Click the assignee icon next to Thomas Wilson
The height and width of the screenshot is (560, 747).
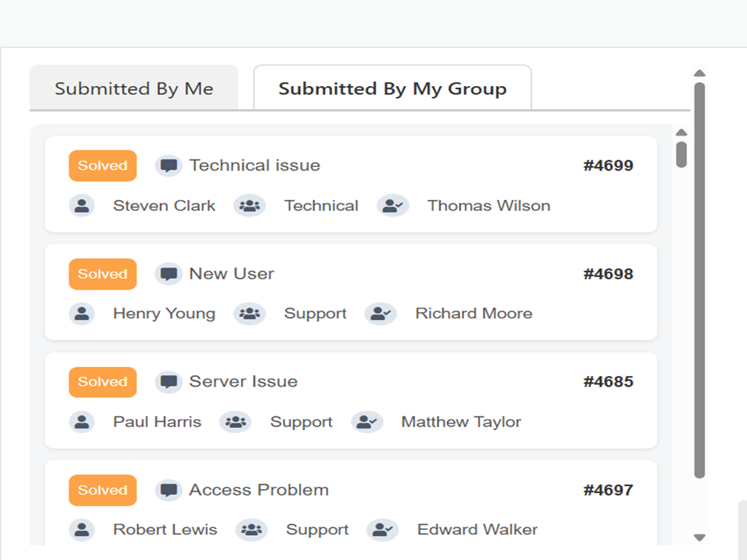393,206
